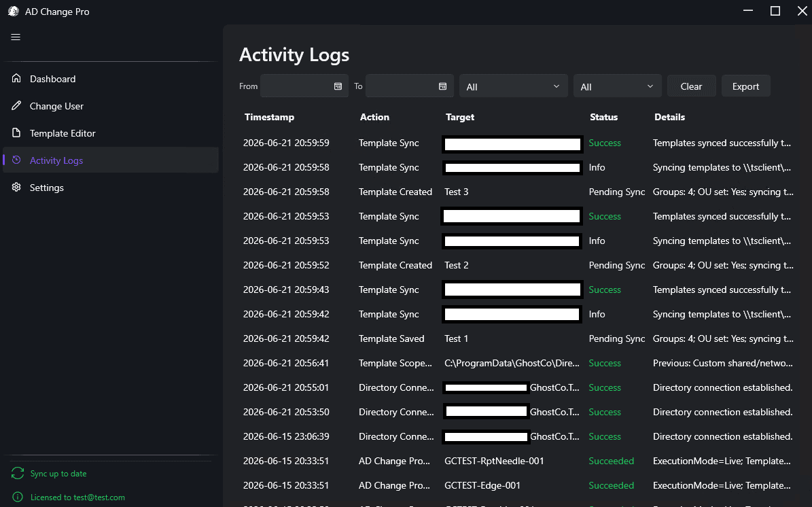
Task: Click the Dashboard home icon
Action: tap(16, 78)
